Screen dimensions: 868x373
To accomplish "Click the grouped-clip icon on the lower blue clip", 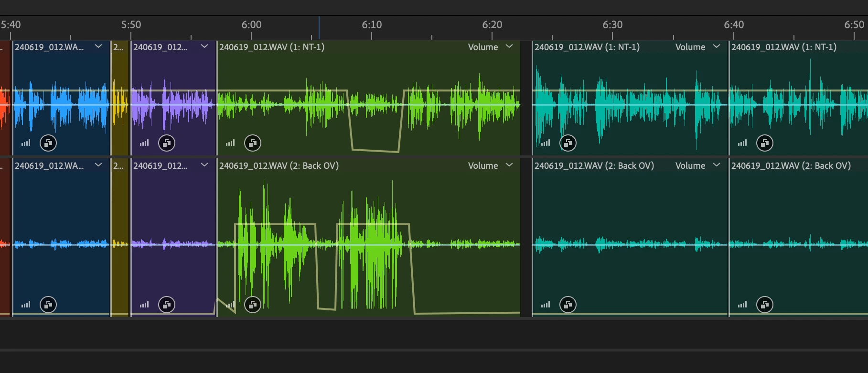I will (48, 305).
